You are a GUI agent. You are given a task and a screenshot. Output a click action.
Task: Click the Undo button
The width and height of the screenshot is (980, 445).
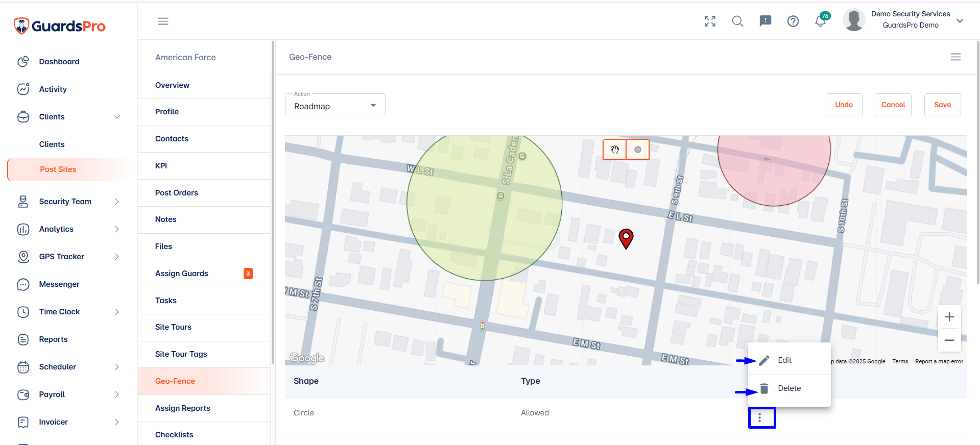pyautogui.click(x=844, y=105)
